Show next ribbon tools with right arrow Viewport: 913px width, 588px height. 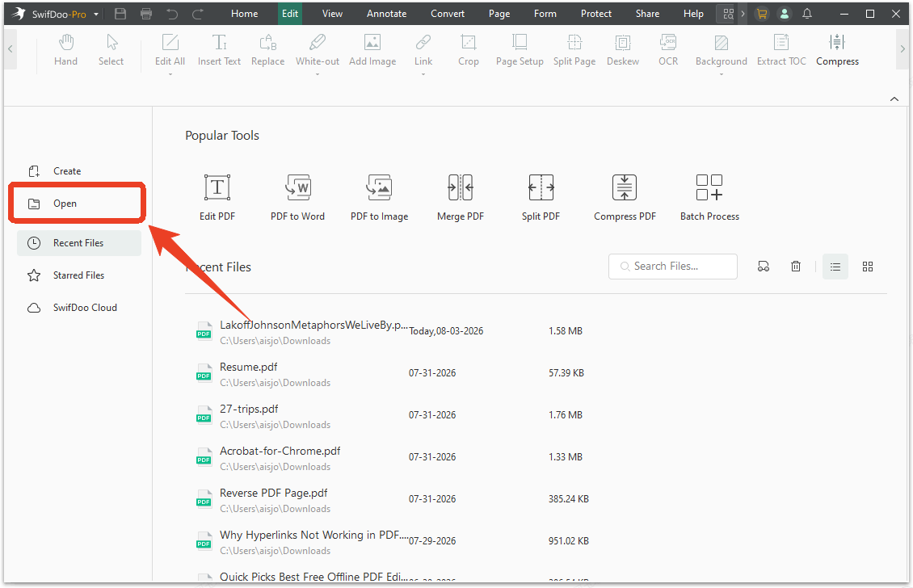pos(902,49)
